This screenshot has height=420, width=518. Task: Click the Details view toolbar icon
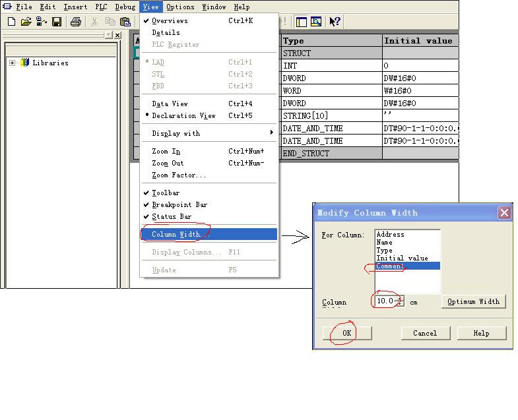pos(316,22)
